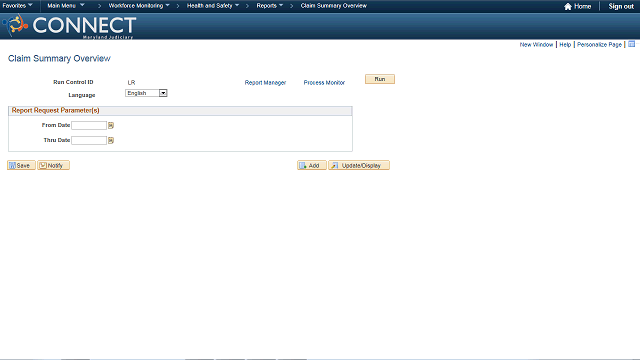This screenshot has height=360, width=640.
Task: Select Claim Summary Overview breadcrumb
Action: [x=333, y=6]
